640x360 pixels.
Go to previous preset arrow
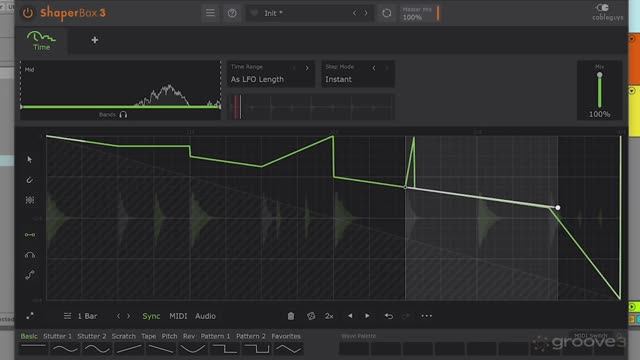tap(355, 13)
